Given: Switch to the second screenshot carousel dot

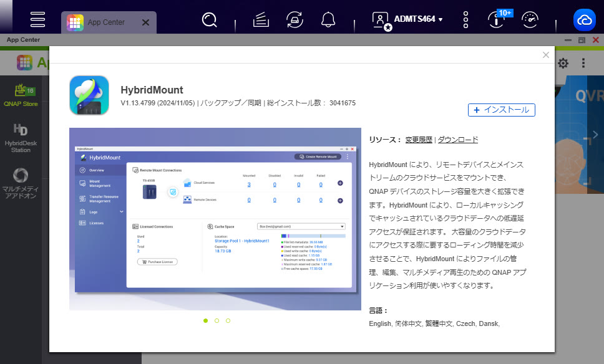Looking at the screenshot, I should [217, 320].
